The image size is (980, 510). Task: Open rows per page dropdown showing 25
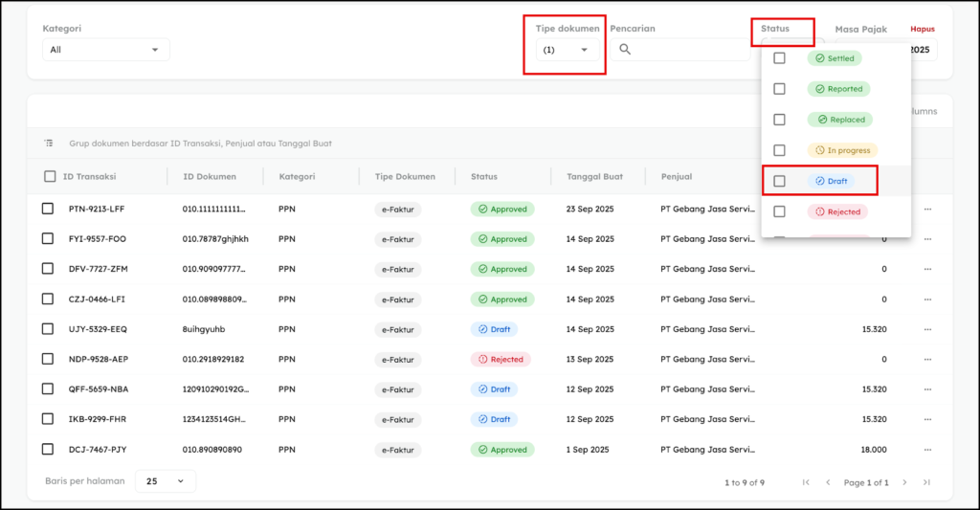165,481
